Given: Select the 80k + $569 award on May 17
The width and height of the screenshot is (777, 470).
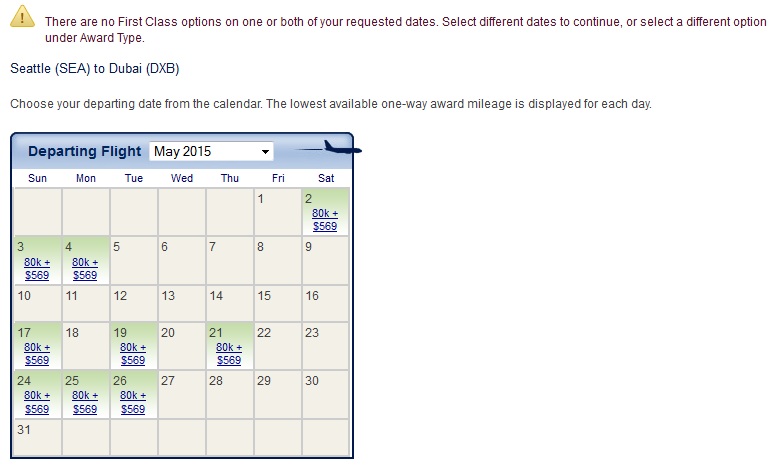Looking at the screenshot, I should pos(37,353).
